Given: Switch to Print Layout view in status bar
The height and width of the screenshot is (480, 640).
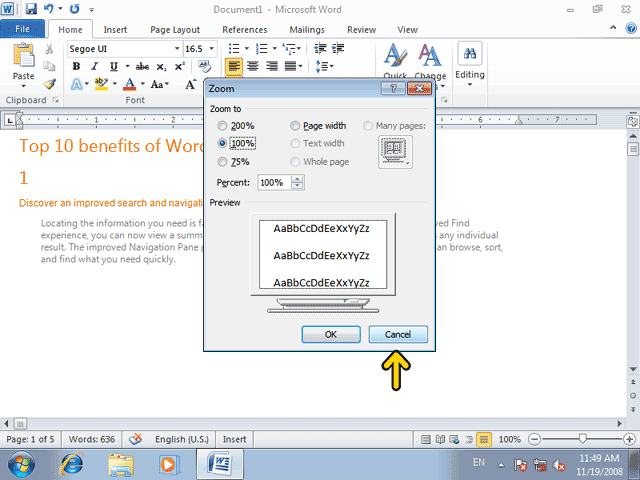Looking at the screenshot, I should 425,440.
